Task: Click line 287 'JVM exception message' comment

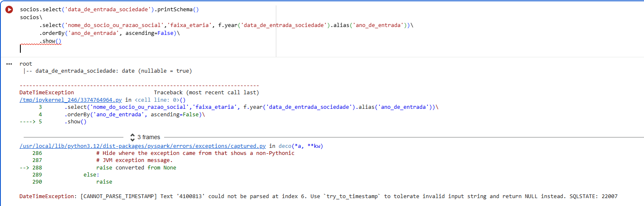Action: point(103,160)
